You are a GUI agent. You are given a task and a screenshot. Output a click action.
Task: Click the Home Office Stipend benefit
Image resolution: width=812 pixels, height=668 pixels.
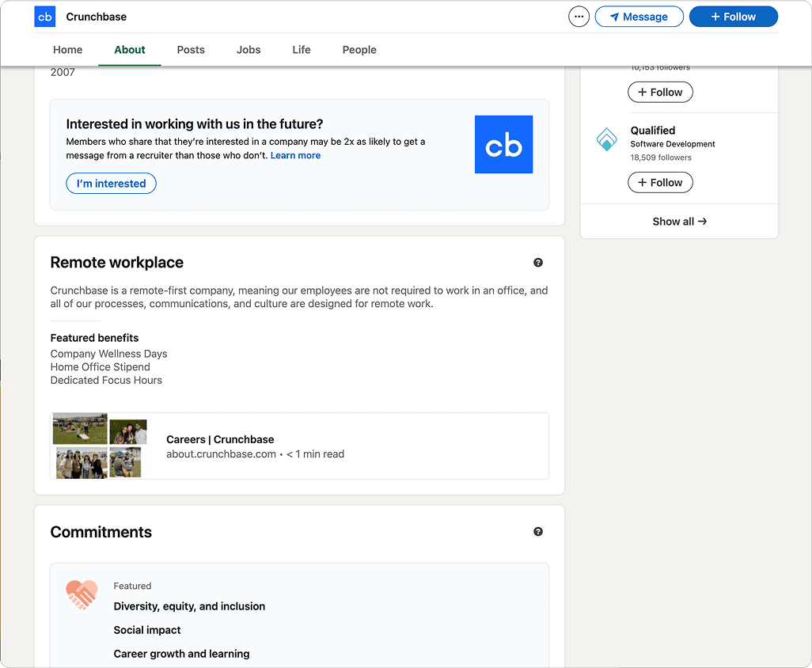click(x=100, y=367)
